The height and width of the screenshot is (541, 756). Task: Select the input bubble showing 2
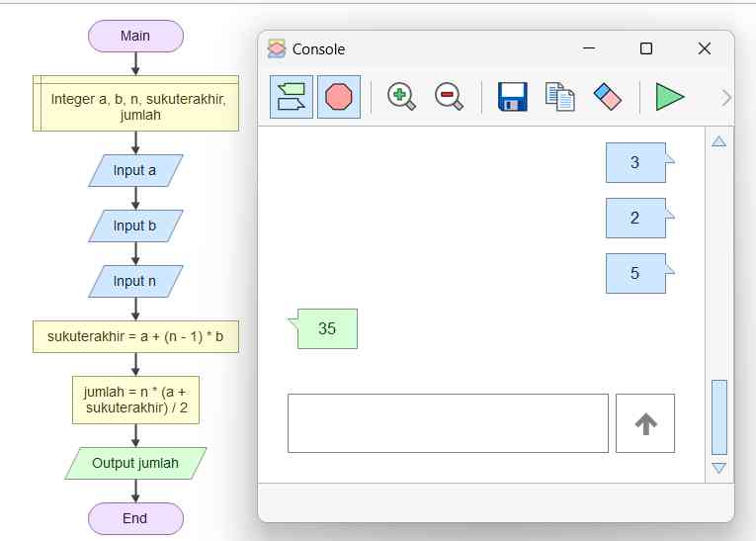pos(636,219)
